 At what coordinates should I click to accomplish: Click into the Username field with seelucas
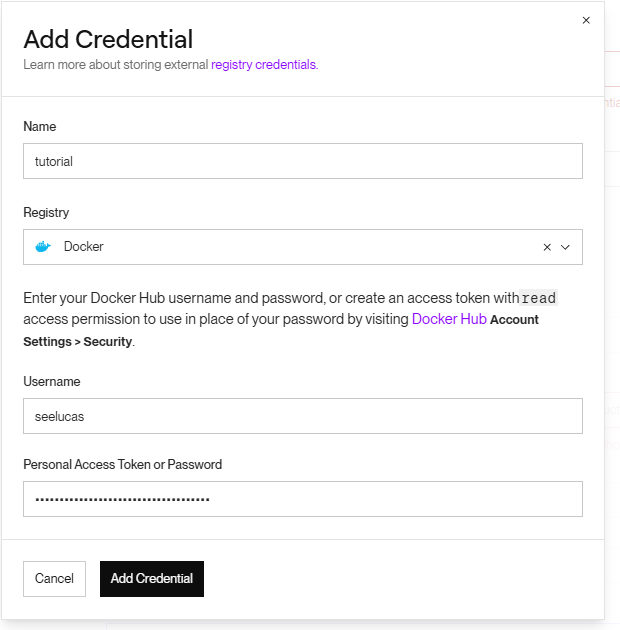click(x=302, y=416)
